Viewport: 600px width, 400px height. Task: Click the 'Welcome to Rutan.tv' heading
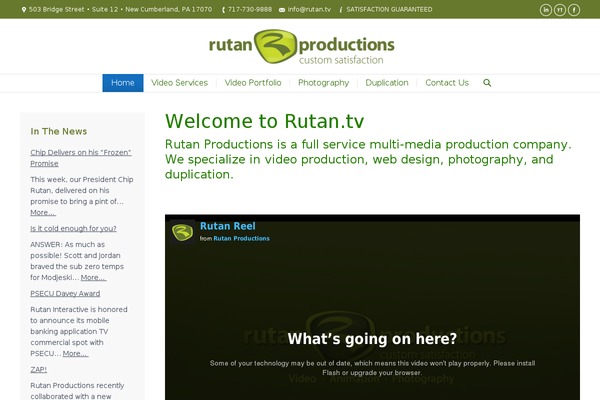(x=264, y=121)
